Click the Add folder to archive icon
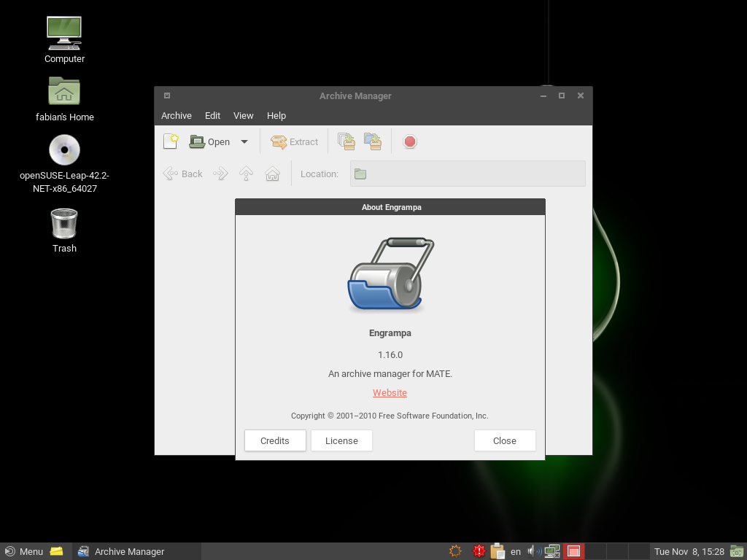This screenshot has height=560, width=747. tap(373, 141)
